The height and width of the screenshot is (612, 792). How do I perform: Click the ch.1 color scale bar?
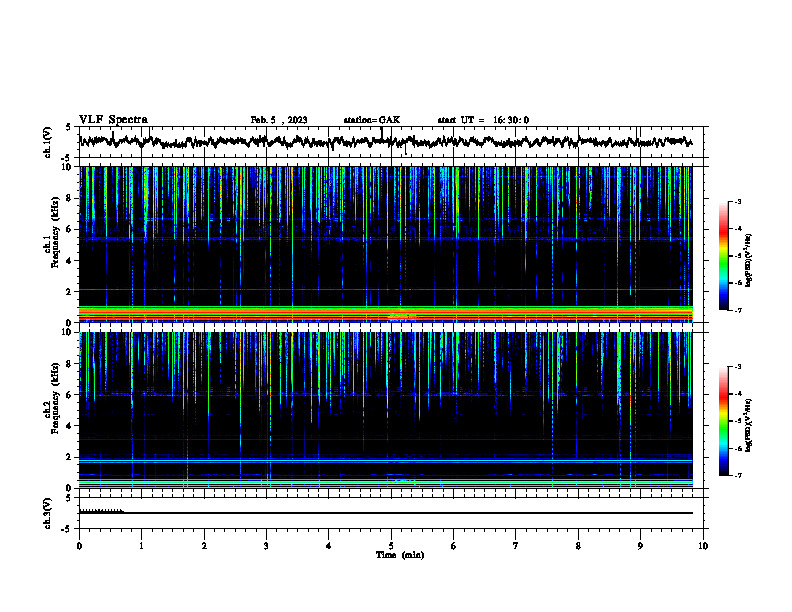pos(724,256)
